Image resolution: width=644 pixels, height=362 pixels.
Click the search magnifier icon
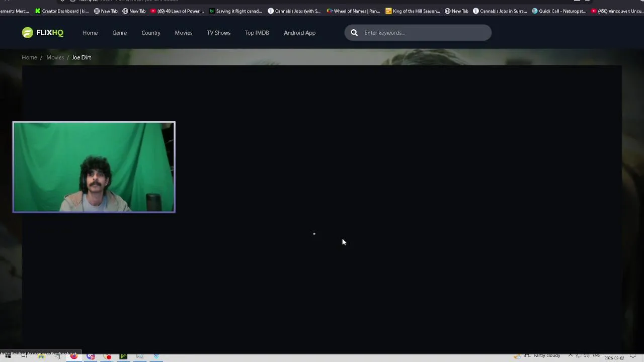click(x=354, y=33)
